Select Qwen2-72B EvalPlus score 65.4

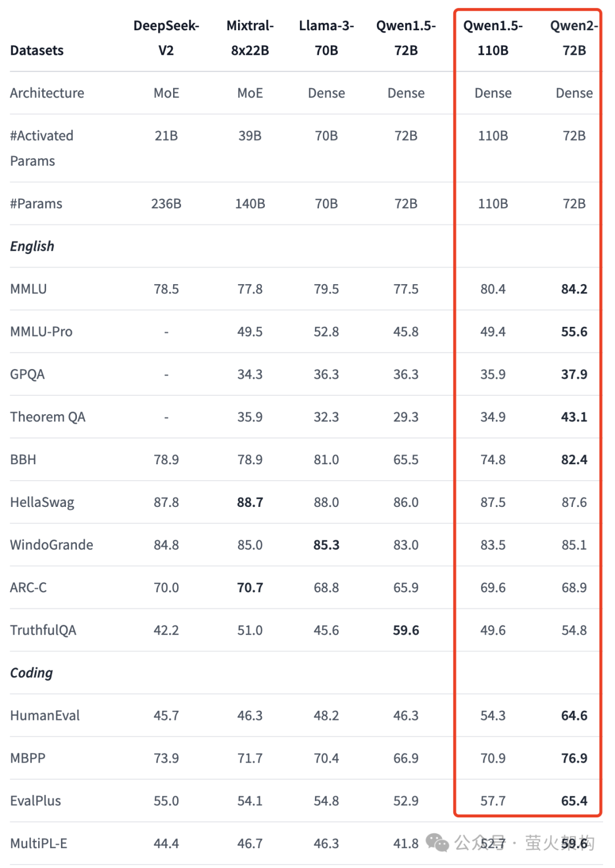pyautogui.click(x=574, y=801)
